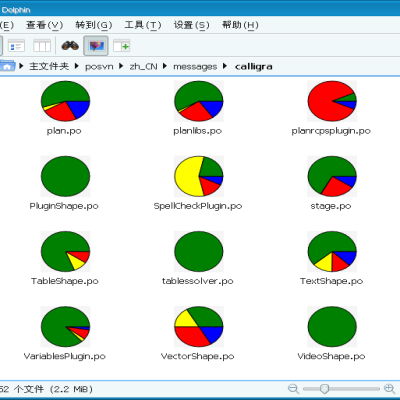This screenshot has width=400, height=400.
Task: Click the file count status bar text
Action: (x=46, y=389)
